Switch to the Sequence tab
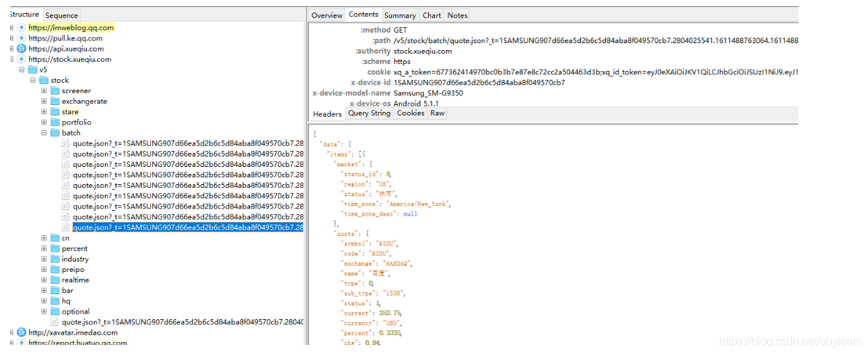Image resolution: width=868 pixels, height=354 pixels. pyautogui.click(x=62, y=15)
